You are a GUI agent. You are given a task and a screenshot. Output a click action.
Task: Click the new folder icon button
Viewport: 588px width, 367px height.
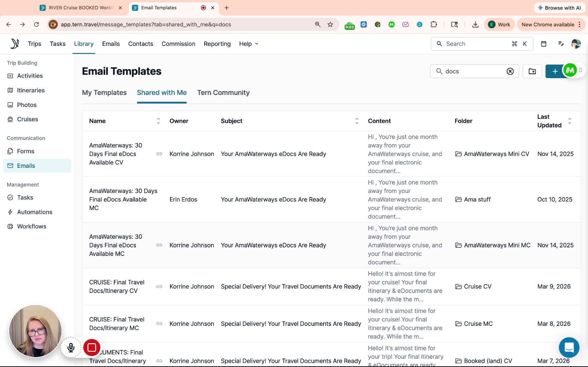point(532,71)
